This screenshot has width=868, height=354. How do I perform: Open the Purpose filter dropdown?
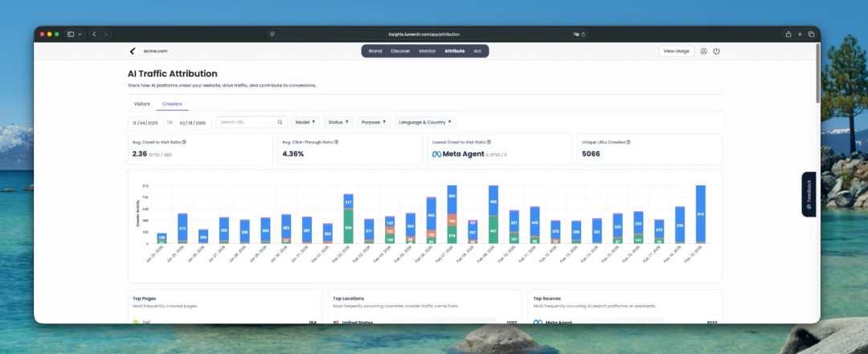tap(373, 122)
